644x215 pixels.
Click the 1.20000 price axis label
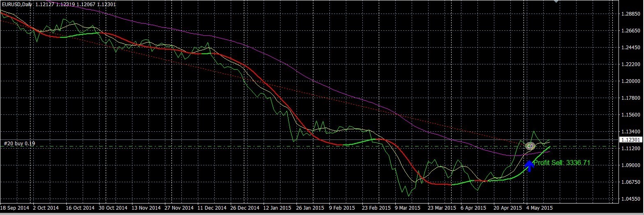(630, 81)
